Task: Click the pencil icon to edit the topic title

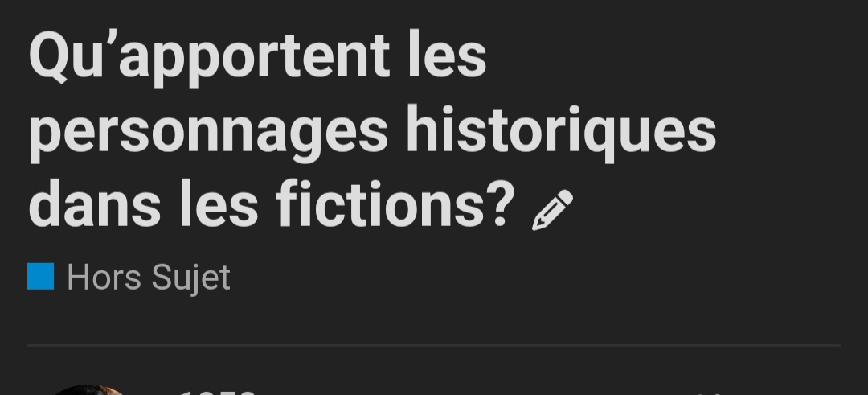Action: coord(552,210)
